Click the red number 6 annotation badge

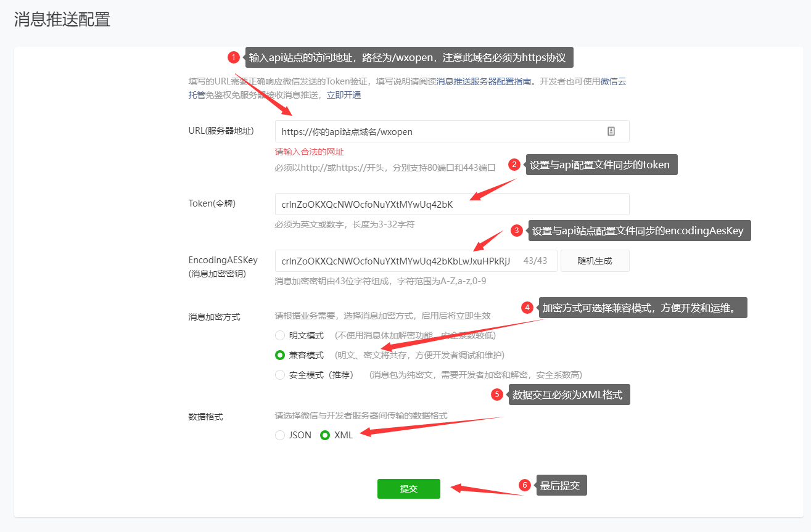(525, 485)
